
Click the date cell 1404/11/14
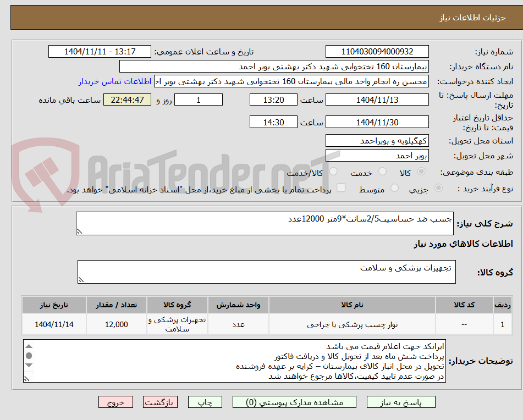click(x=54, y=324)
